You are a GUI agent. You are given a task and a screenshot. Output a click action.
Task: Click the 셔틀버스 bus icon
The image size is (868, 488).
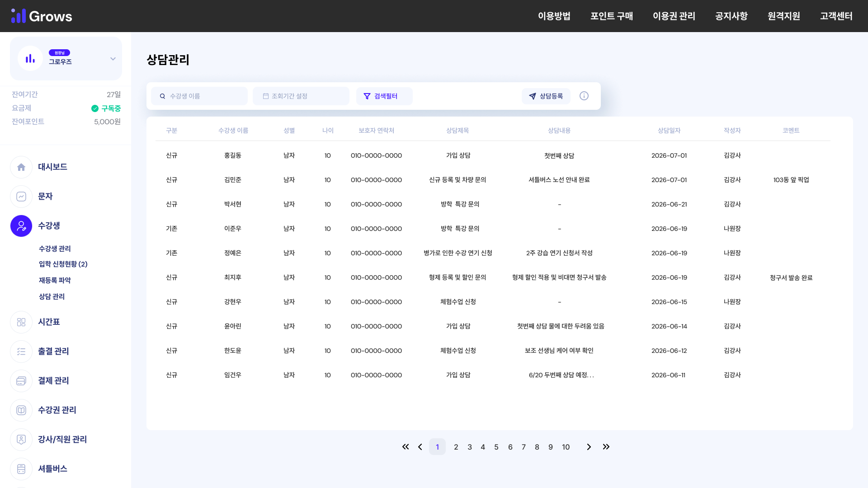(21, 469)
